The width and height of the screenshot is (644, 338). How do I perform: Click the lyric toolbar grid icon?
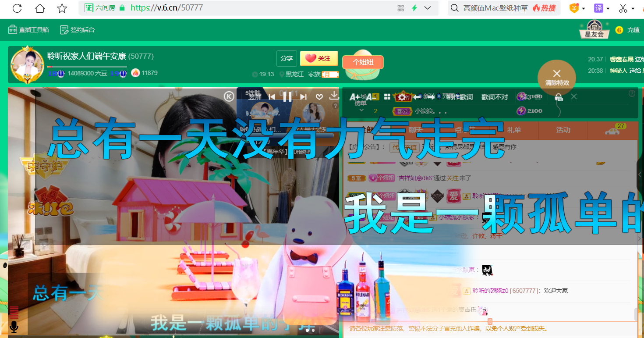[387, 97]
